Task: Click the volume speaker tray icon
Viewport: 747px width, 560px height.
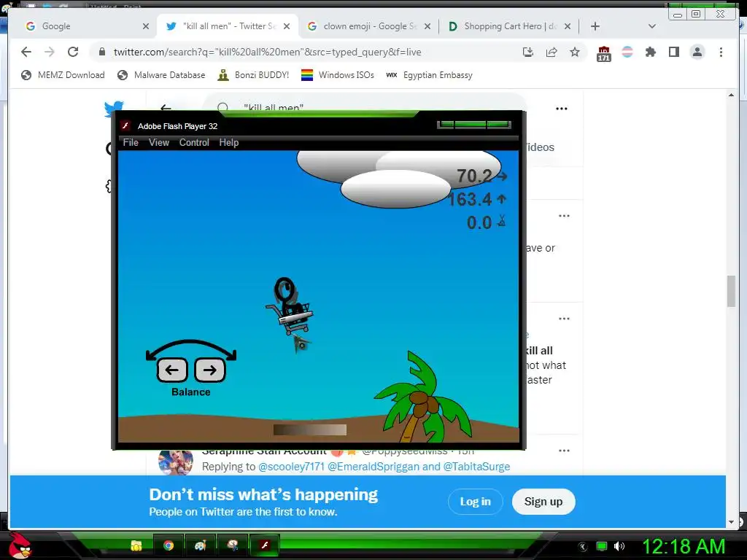Action: pyautogui.click(x=619, y=546)
